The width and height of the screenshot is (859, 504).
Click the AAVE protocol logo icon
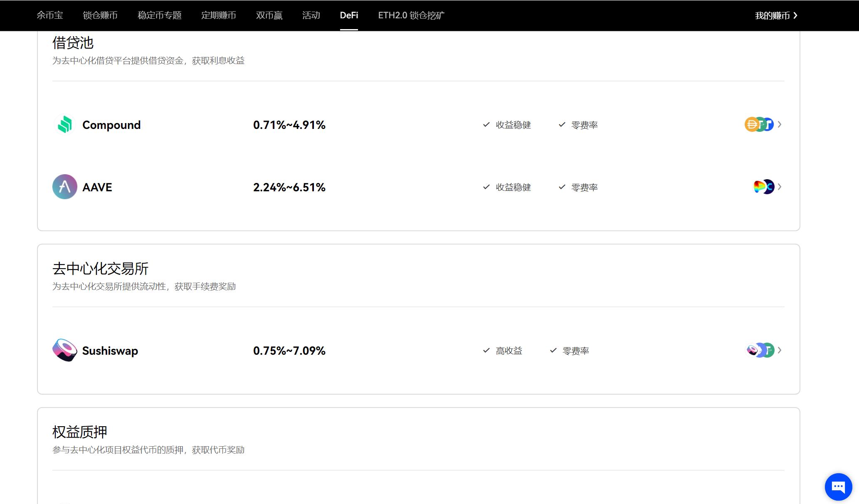64,187
